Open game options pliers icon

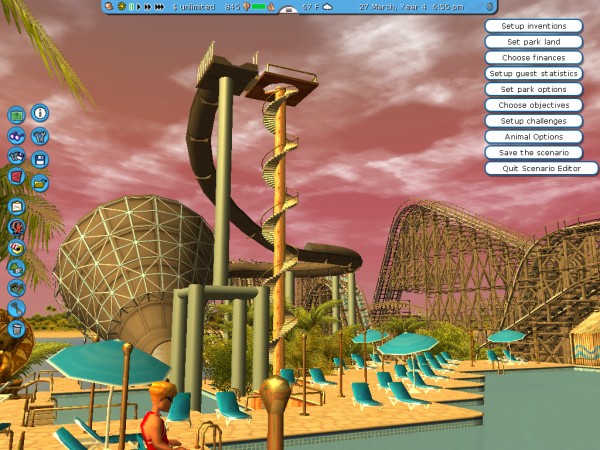40,137
